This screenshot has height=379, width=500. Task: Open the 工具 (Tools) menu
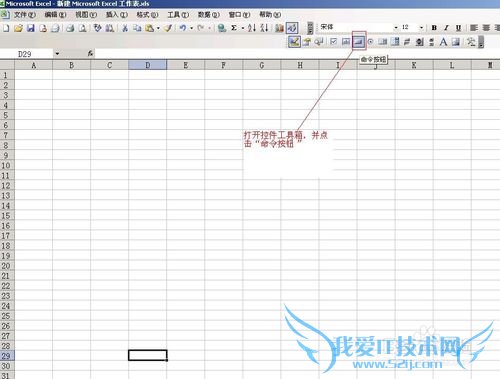178,15
